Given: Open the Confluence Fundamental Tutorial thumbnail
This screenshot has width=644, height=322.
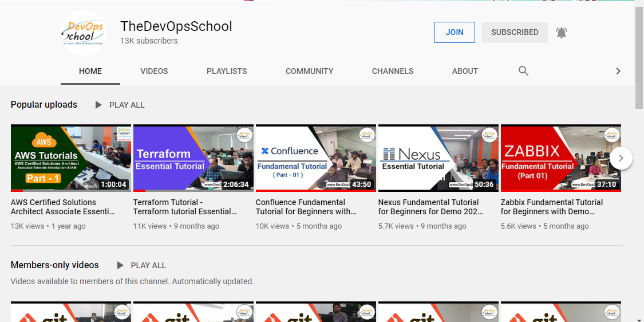Looking at the screenshot, I should point(316,158).
